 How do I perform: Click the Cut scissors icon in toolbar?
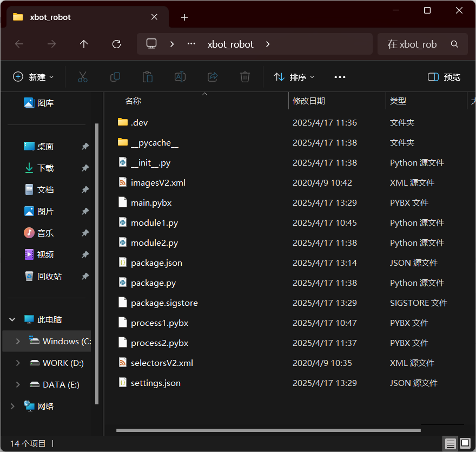click(83, 77)
